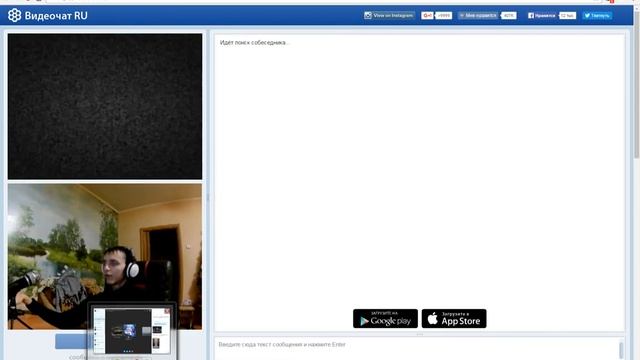Click the Google +1 share button
Screen dimensions: 640x360
[427, 16]
